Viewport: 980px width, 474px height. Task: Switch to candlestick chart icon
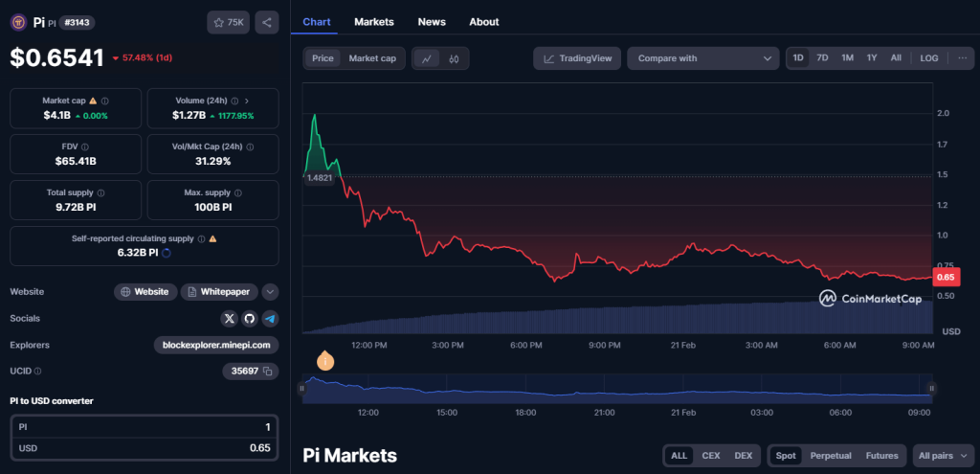(455, 58)
